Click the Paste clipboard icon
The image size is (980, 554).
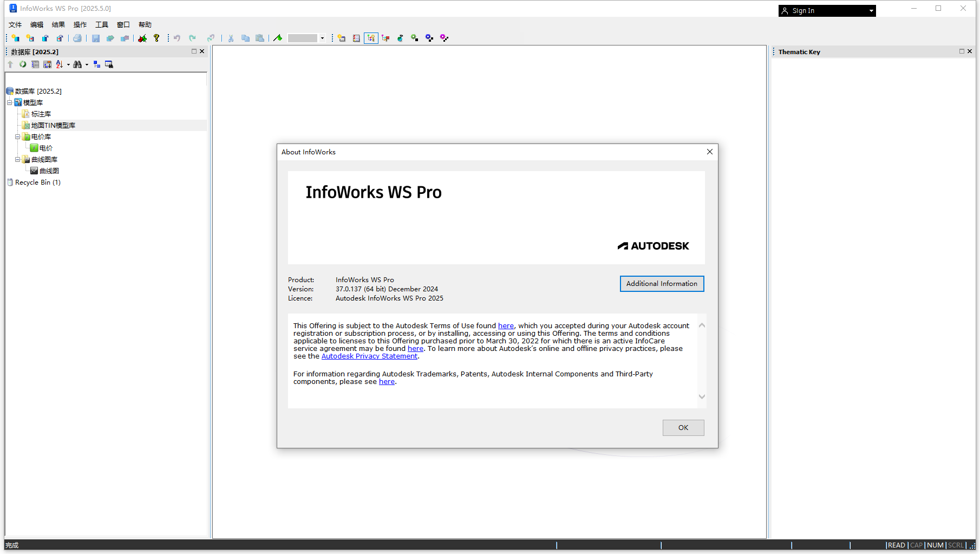click(260, 38)
